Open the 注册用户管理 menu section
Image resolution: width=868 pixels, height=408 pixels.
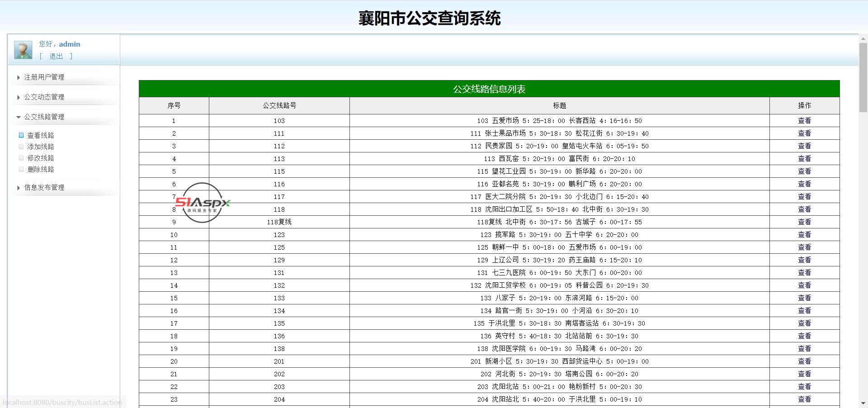click(x=44, y=77)
